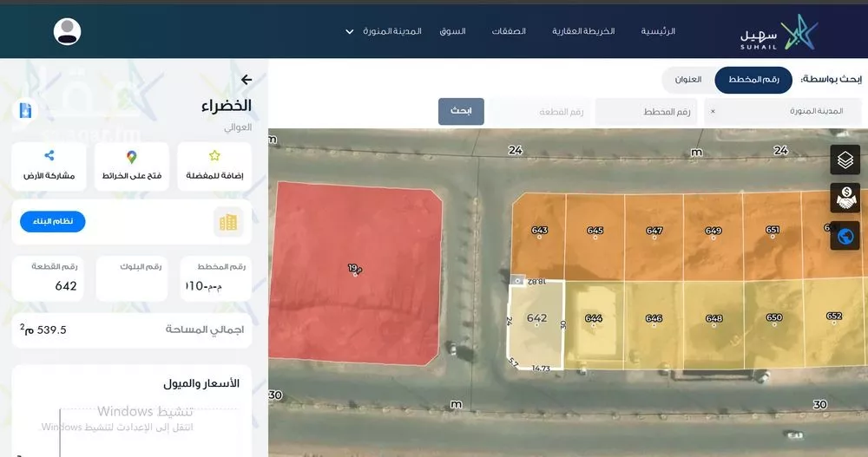
Task: Open the السوق menu item
Action: tap(452, 31)
